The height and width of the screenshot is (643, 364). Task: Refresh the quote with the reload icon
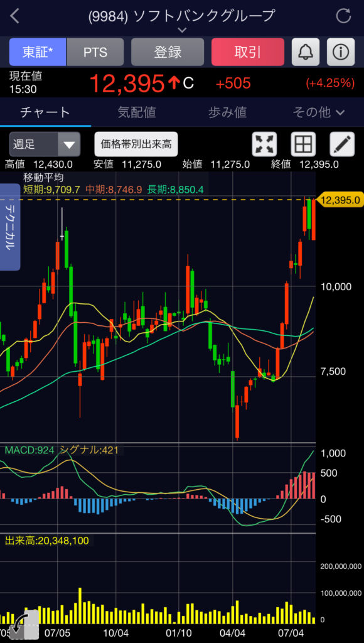[x=343, y=16]
